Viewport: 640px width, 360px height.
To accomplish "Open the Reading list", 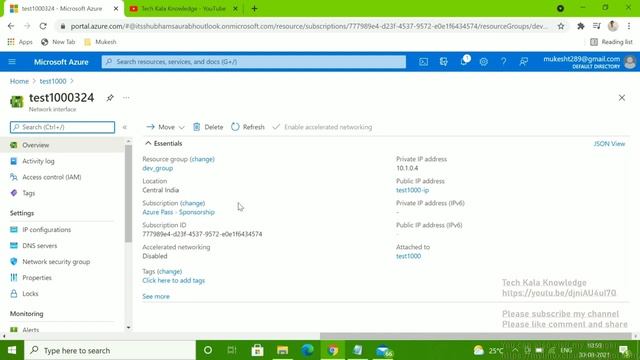I will 611,42.
